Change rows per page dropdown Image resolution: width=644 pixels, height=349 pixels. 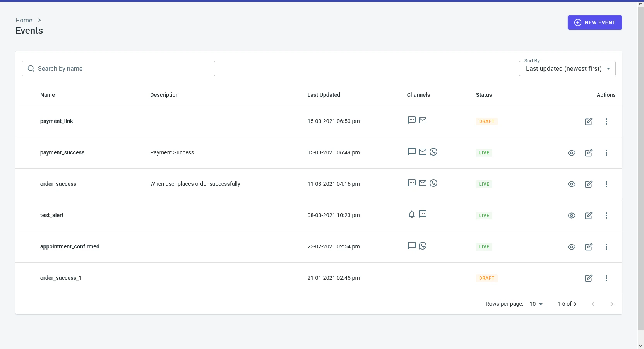[536, 304]
